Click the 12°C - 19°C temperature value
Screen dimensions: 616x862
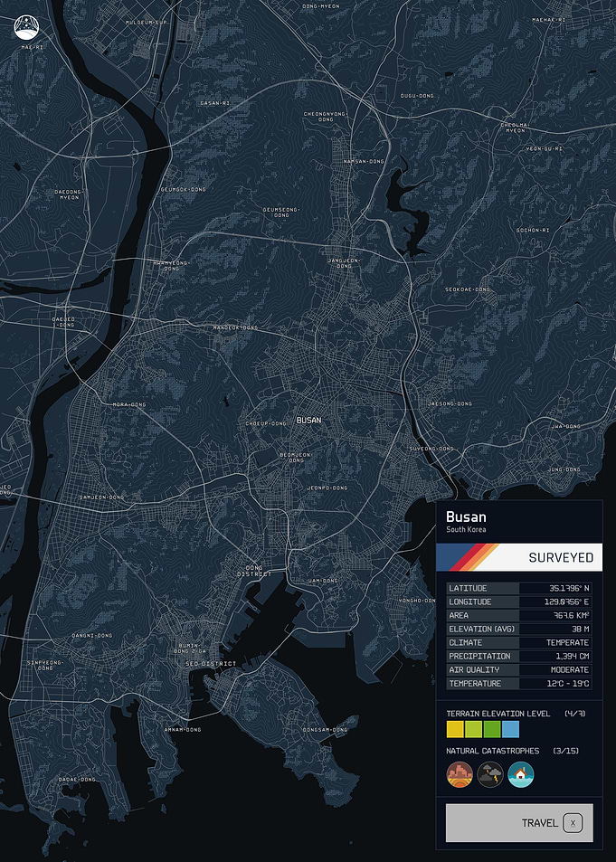(568, 683)
